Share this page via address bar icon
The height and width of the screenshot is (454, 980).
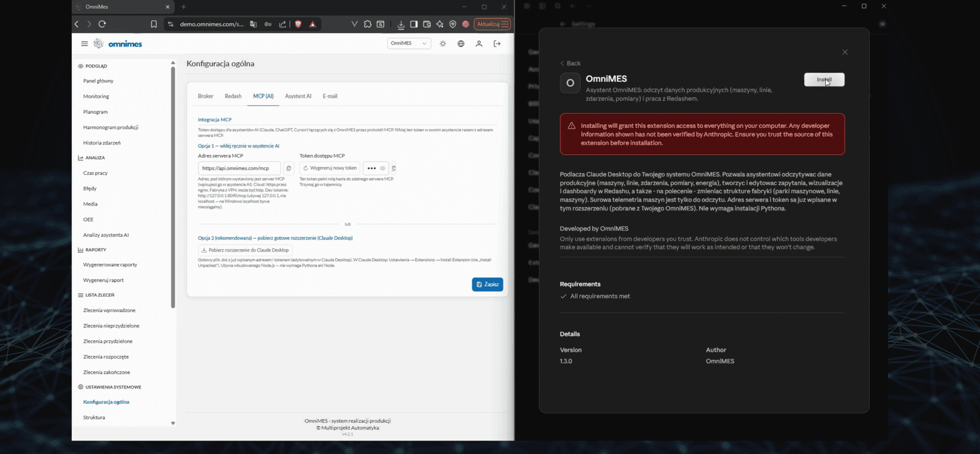pyautogui.click(x=282, y=24)
